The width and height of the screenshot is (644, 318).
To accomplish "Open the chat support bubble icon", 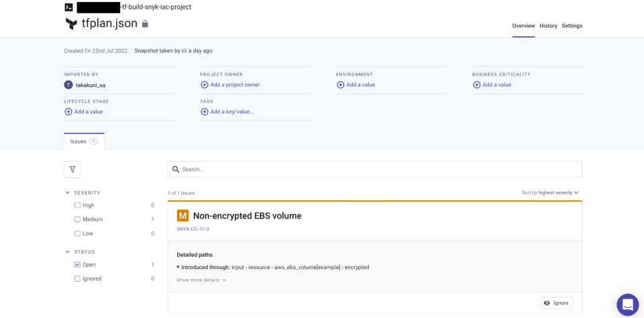I will 628,305.
